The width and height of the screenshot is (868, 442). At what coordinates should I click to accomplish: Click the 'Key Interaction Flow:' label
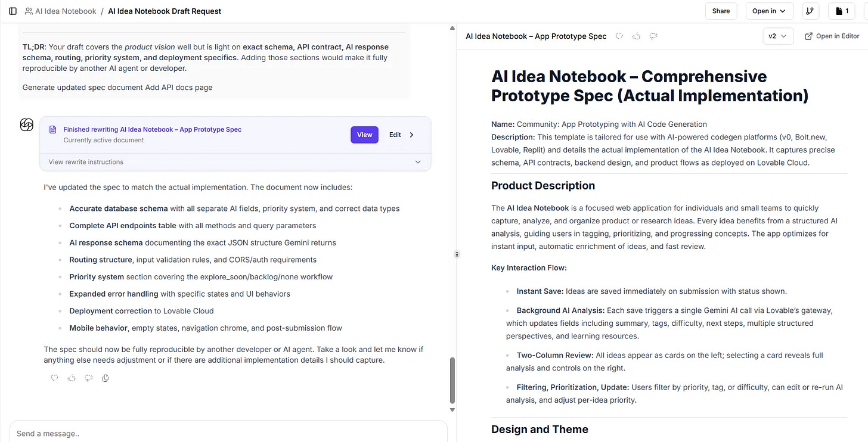pos(529,267)
